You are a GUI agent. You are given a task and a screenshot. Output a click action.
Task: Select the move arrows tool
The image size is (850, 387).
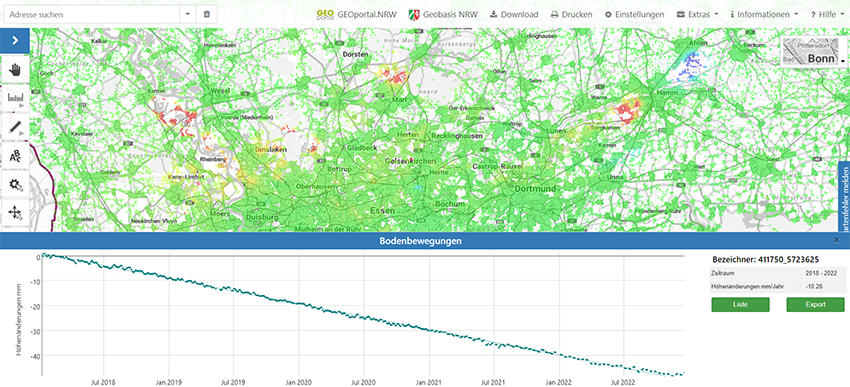tap(15, 212)
